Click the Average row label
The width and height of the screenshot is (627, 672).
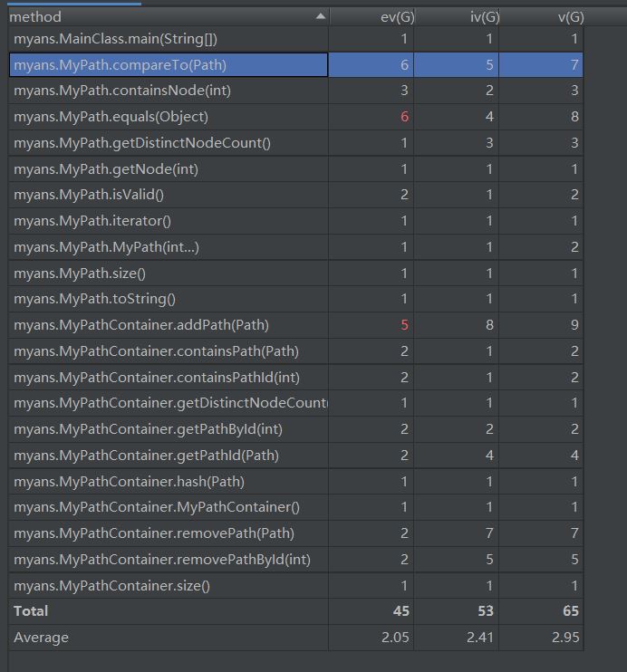click(41, 638)
